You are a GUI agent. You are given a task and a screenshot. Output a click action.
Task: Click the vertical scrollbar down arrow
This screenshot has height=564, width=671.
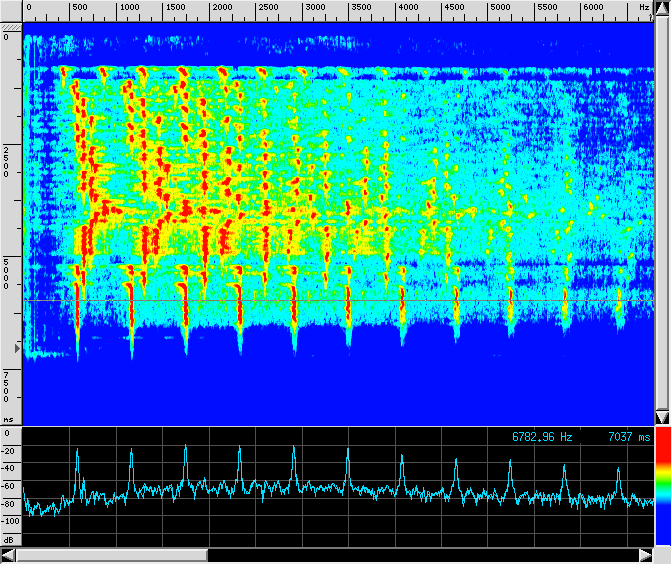tap(661, 416)
